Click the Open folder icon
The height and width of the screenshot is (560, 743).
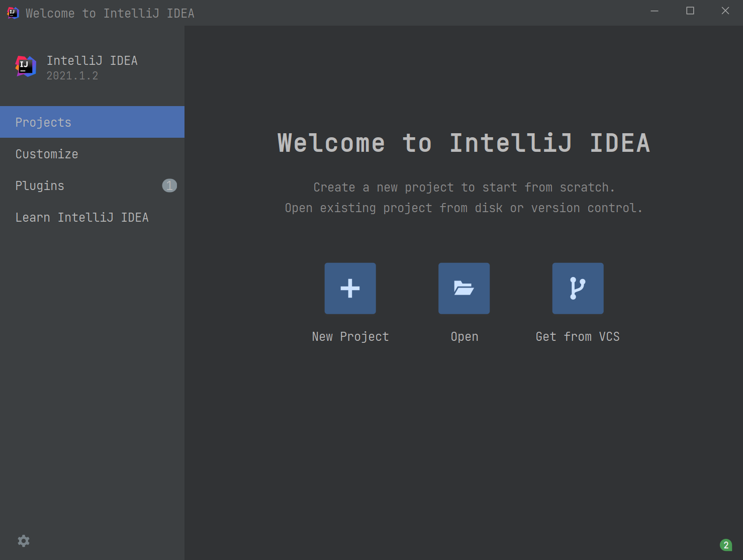463,288
